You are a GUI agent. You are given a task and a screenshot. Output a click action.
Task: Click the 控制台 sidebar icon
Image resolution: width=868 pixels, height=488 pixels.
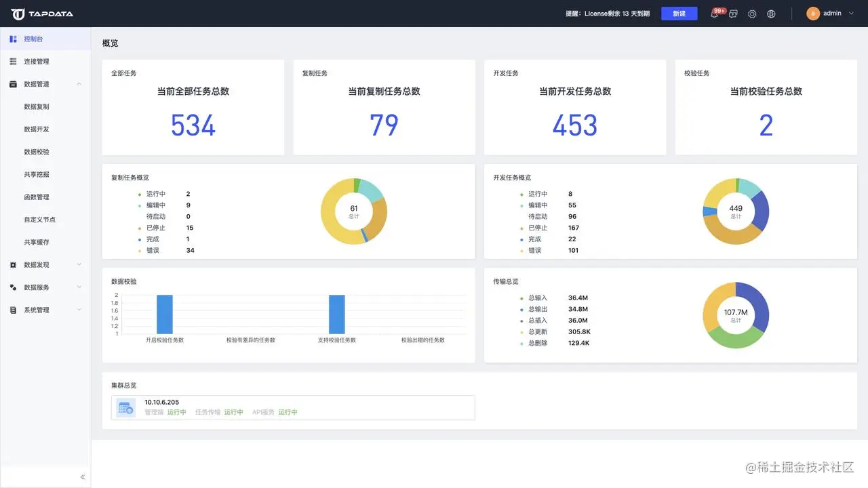13,39
